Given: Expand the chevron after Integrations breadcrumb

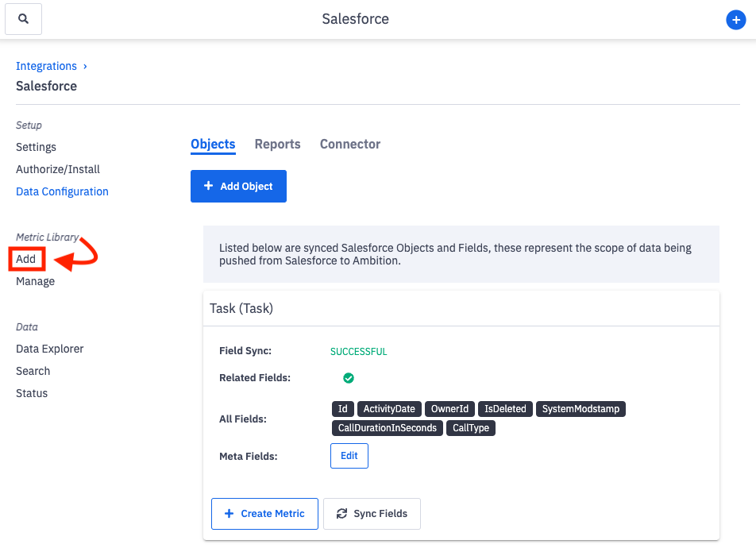Looking at the screenshot, I should [x=85, y=66].
